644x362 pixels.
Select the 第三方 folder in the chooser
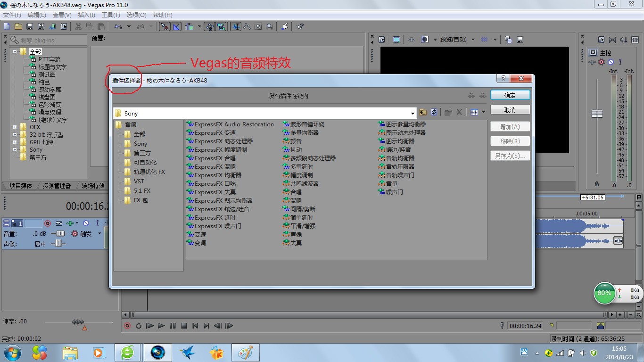pos(142,153)
